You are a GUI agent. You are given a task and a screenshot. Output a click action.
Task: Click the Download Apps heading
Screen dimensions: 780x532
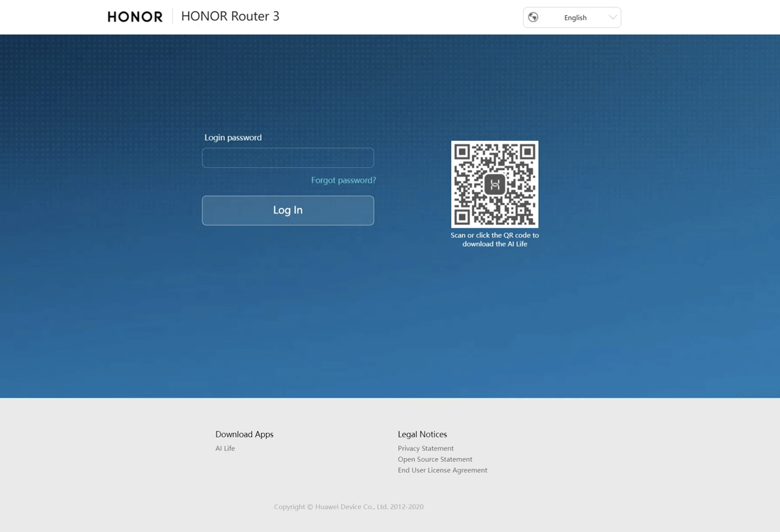[244, 434]
